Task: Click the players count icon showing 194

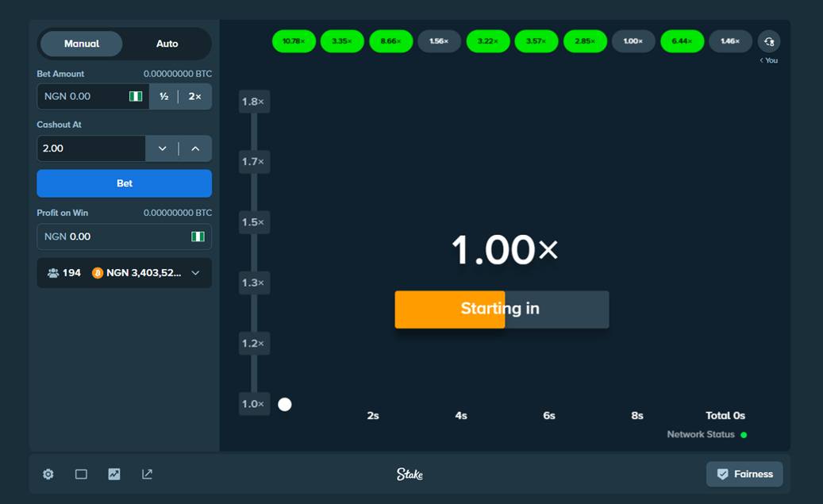Action: (53, 273)
